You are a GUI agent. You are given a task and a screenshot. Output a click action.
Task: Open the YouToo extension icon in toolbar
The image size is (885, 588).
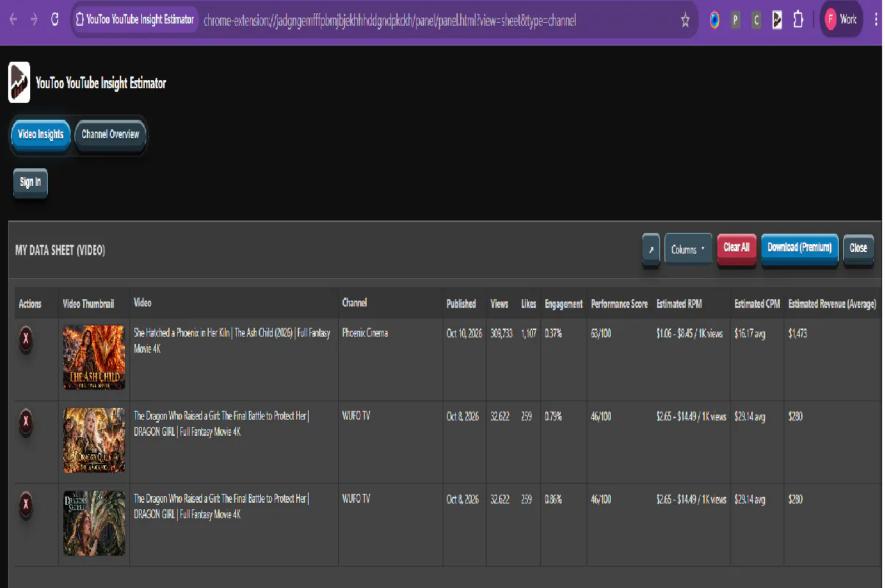(777, 20)
